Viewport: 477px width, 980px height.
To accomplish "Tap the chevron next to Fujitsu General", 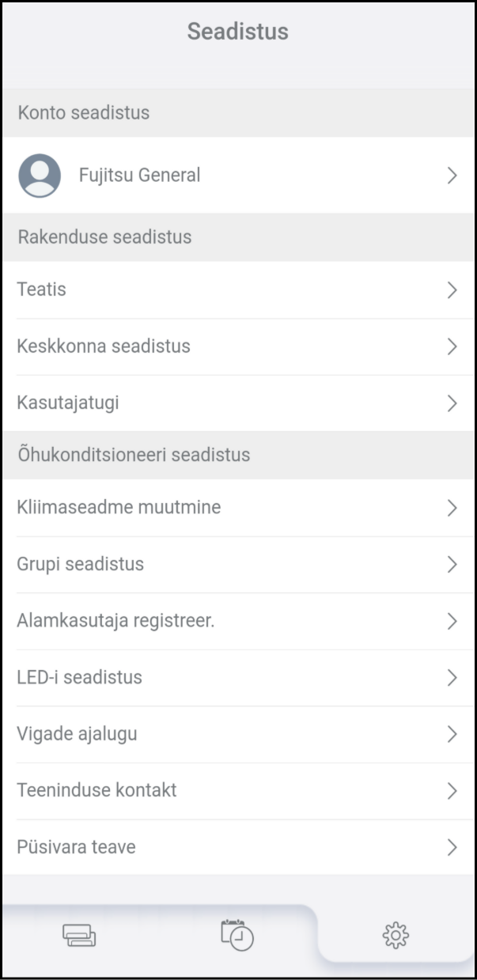I will [x=452, y=176].
